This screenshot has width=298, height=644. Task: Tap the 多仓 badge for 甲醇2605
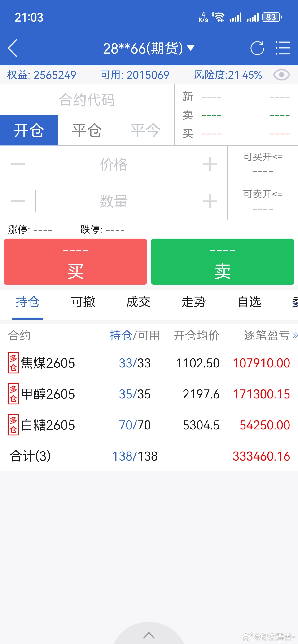tap(13, 394)
